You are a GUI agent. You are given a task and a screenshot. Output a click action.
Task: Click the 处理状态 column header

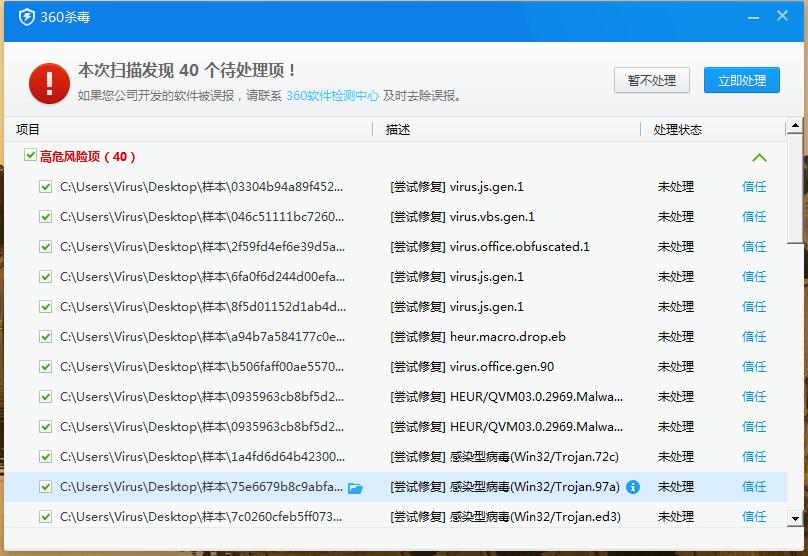(x=678, y=129)
